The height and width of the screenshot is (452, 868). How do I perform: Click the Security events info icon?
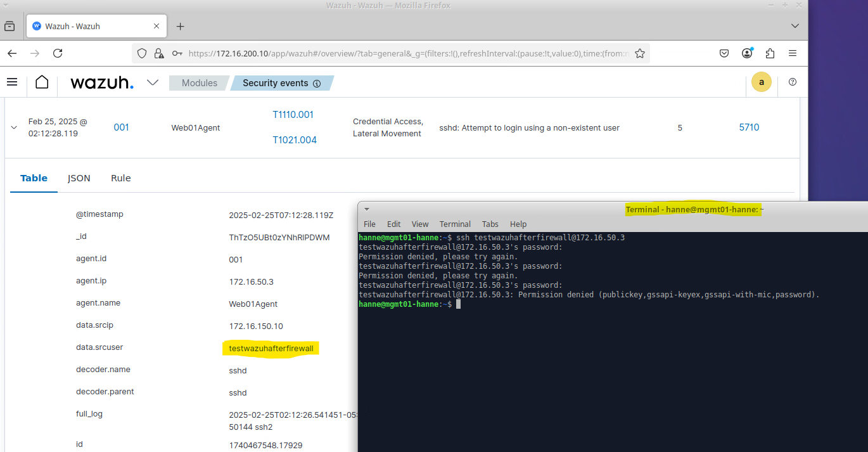317,84
